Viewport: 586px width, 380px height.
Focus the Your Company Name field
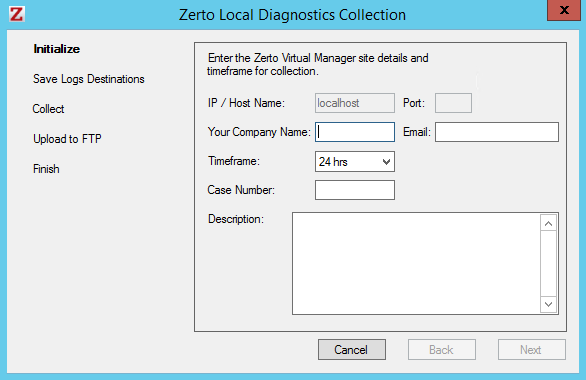[x=355, y=132]
